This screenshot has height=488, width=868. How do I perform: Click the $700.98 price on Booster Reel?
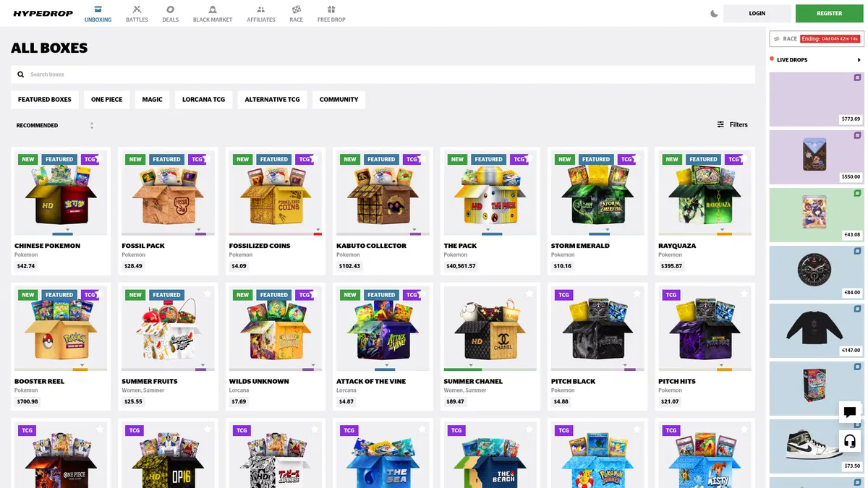27,401
